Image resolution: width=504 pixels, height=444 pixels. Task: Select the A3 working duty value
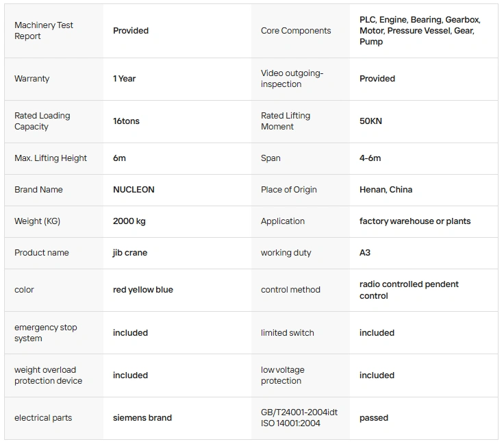pyautogui.click(x=365, y=253)
